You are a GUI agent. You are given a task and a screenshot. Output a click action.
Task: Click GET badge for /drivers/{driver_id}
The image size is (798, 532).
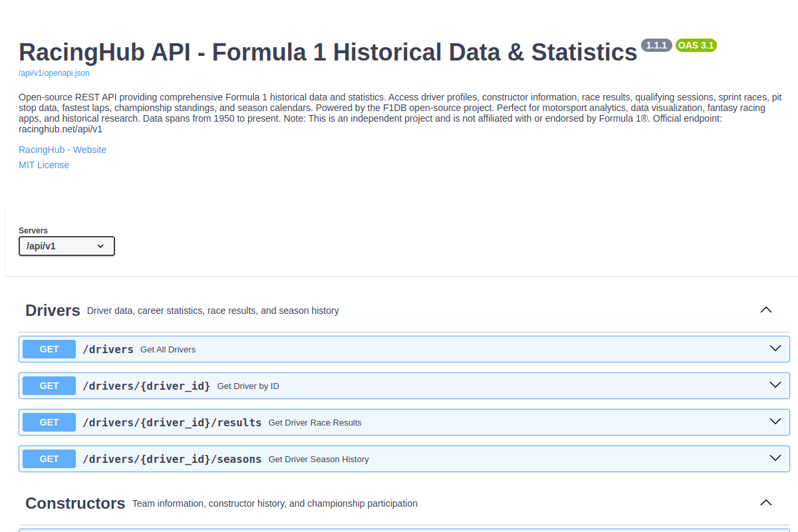[49, 386]
